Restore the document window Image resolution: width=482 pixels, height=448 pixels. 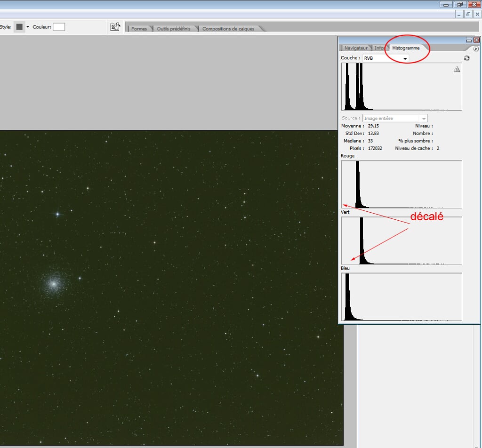(x=468, y=15)
